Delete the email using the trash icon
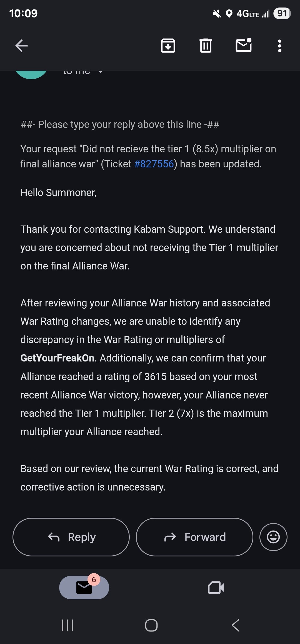Screen dimensions: 300x644 click(x=206, y=46)
